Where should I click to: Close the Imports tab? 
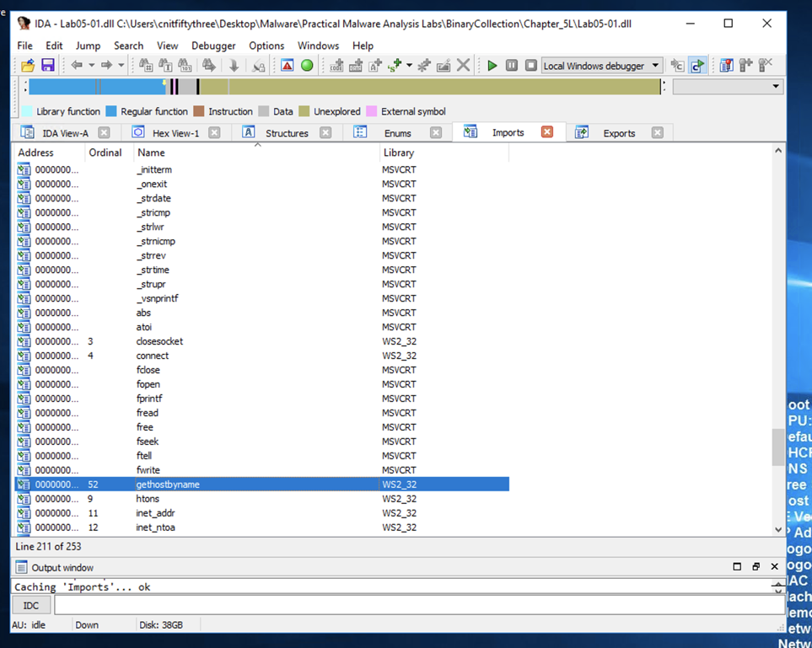tap(547, 132)
